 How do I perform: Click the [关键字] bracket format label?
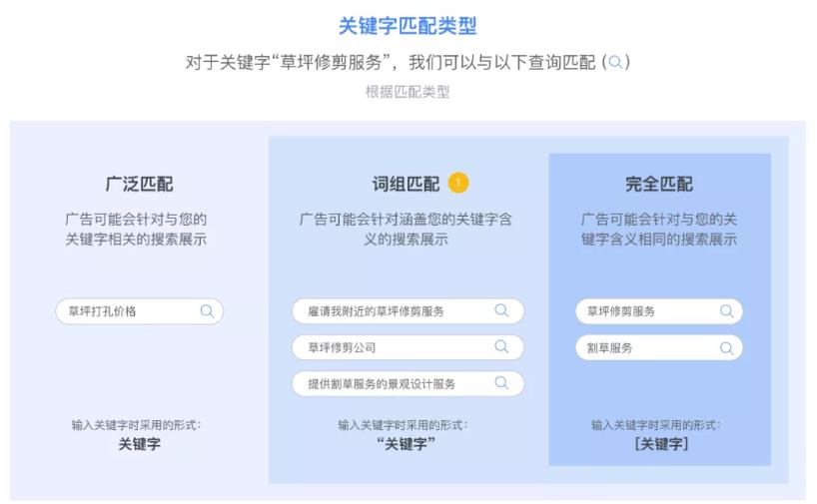(661, 444)
